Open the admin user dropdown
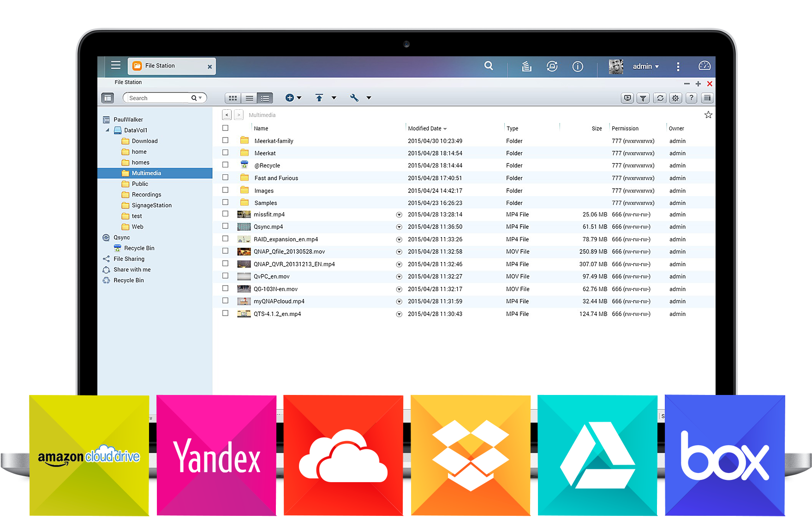The height and width of the screenshot is (526, 812). pos(645,66)
